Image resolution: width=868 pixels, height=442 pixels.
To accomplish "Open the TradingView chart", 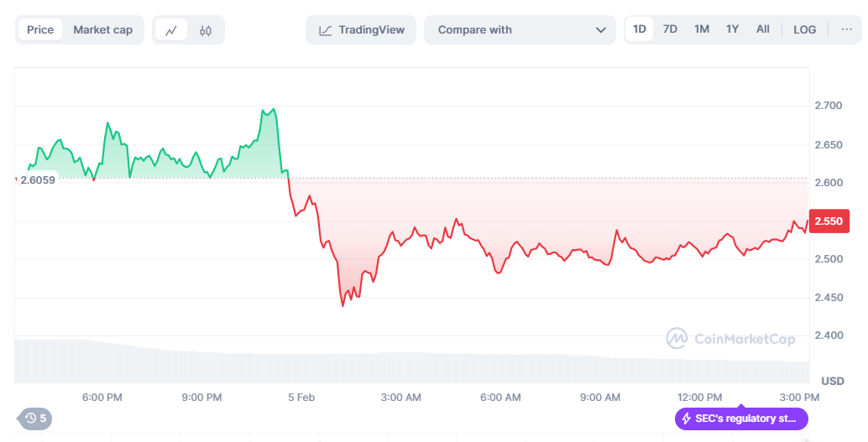I will [362, 30].
